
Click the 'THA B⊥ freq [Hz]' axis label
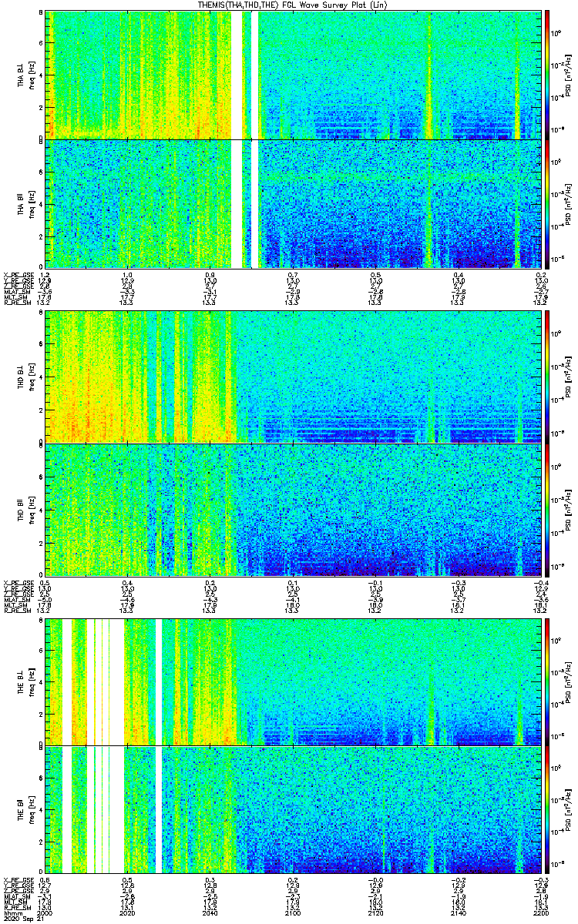tap(25, 75)
